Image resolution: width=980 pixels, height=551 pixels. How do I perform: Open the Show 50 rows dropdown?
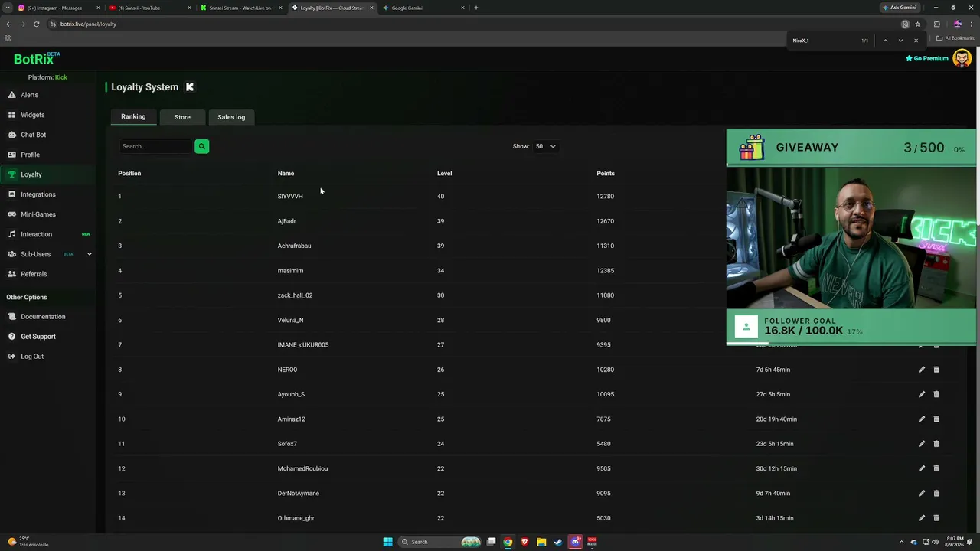tap(546, 146)
